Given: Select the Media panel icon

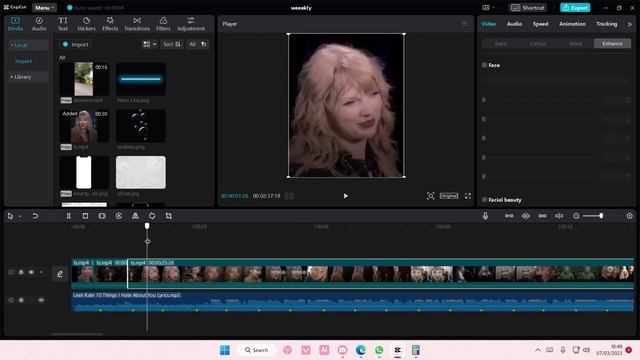Looking at the screenshot, I should pos(15,24).
